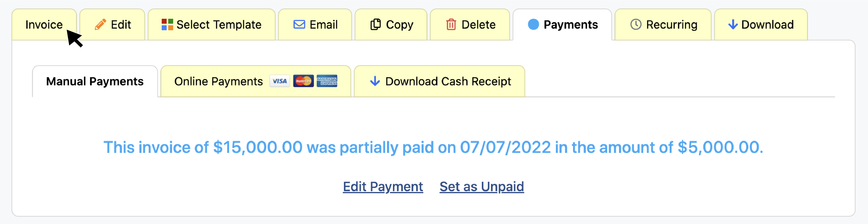Open the Invoice menu
This screenshot has height=224, width=868.
coord(44,25)
